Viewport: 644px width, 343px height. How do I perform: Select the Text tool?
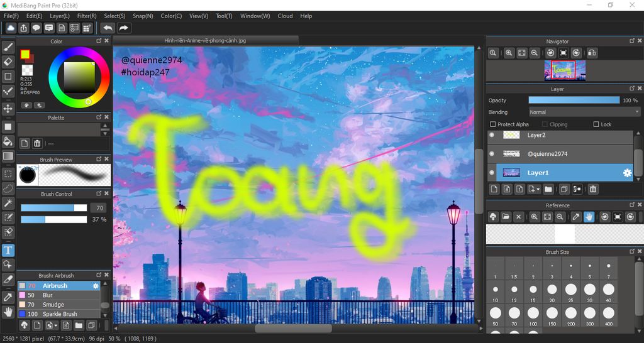coord(8,250)
